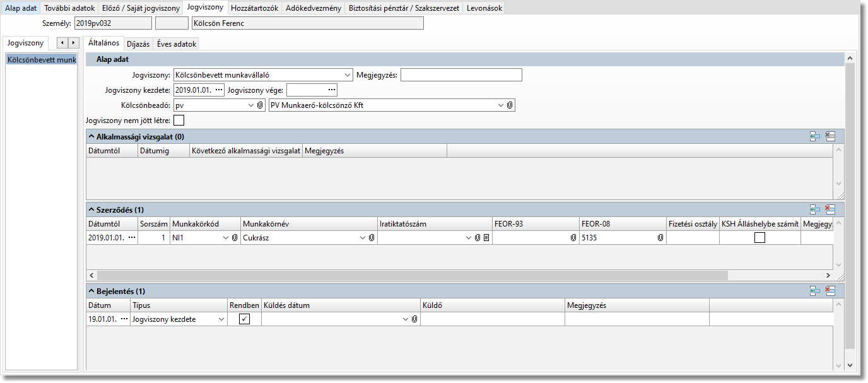Open Munkakörkód NI1 dropdown arrow
The height and width of the screenshot is (383, 868).
pos(226,238)
